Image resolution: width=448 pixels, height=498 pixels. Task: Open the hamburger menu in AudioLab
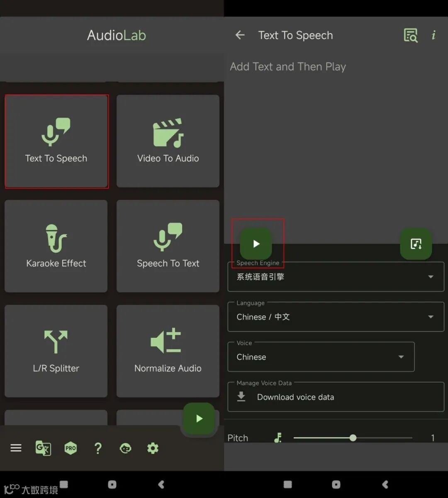pos(16,448)
